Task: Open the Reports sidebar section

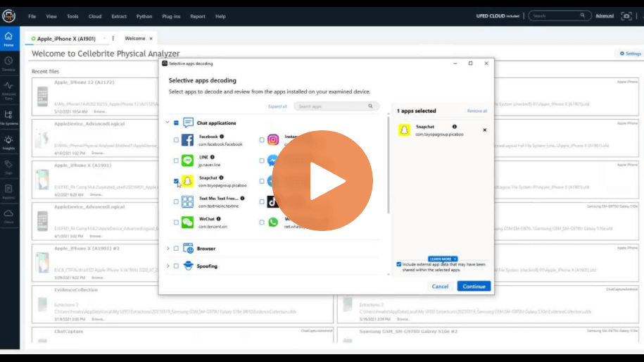Action: click(8, 192)
